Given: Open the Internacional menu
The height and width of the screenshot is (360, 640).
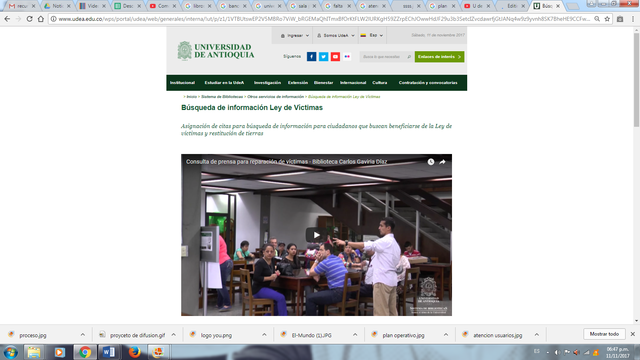Looking at the screenshot, I should 353,83.
